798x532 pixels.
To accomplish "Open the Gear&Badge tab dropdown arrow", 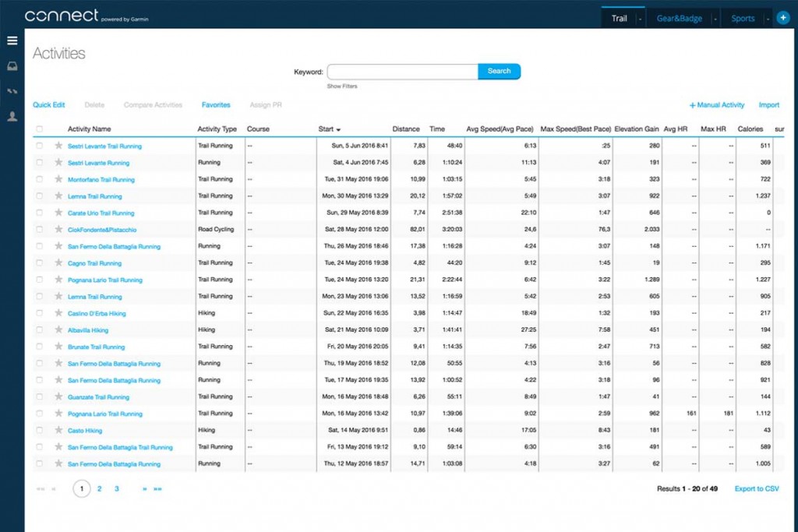I will point(715,19).
